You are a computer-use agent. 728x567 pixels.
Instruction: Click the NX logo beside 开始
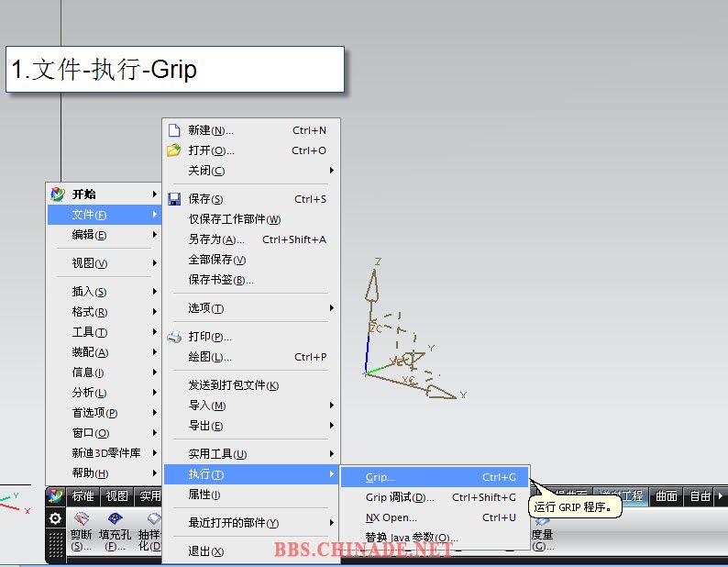point(58,195)
